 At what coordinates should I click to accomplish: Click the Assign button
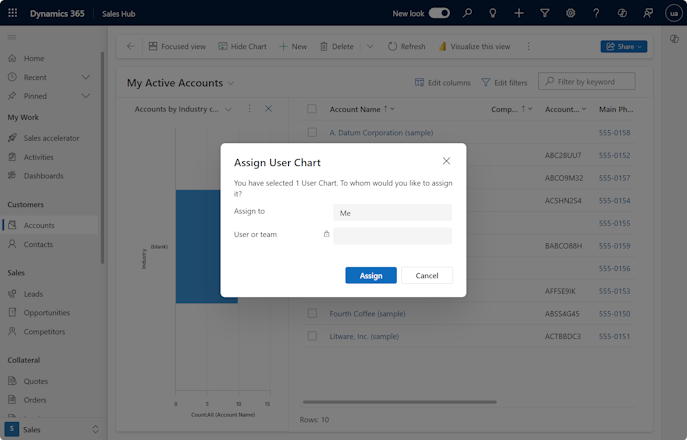371,275
